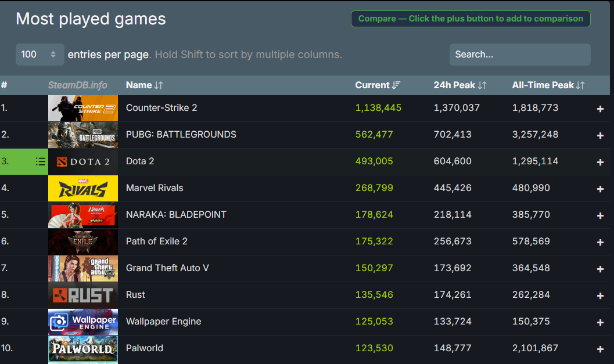Open the Marvel Rivals name link
Screen dimensions: 614x364
click(x=155, y=188)
